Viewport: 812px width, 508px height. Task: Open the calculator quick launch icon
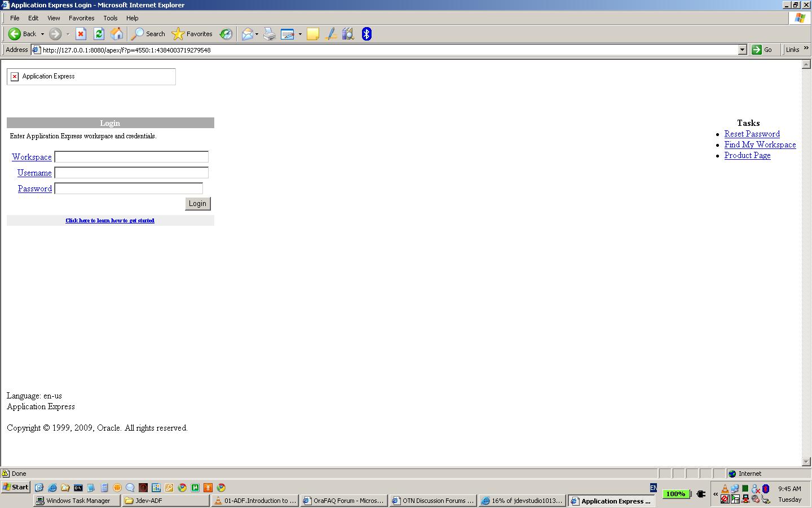[x=104, y=488]
